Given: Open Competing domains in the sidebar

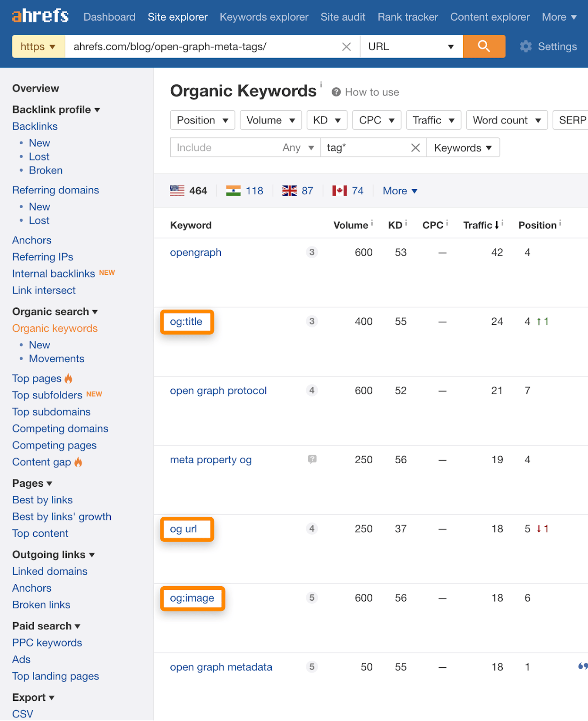Looking at the screenshot, I should tap(60, 429).
